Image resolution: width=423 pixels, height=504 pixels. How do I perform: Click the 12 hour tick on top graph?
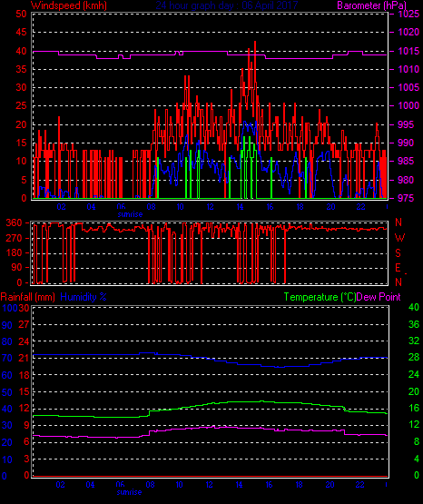(x=210, y=207)
